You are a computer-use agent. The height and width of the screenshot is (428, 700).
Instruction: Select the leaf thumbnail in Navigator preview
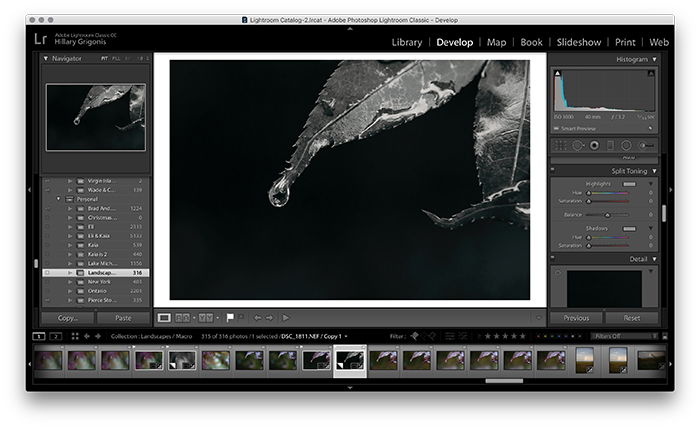click(x=96, y=117)
